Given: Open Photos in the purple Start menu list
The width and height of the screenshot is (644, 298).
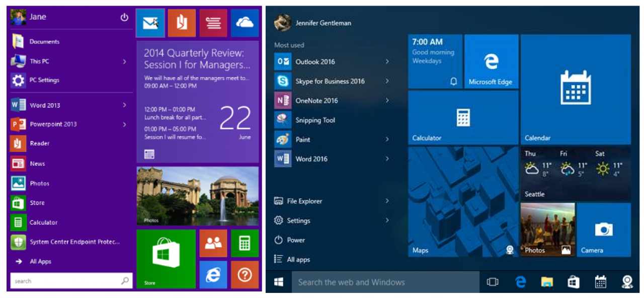Looking at the screenshot, I should tap(71, 183).
